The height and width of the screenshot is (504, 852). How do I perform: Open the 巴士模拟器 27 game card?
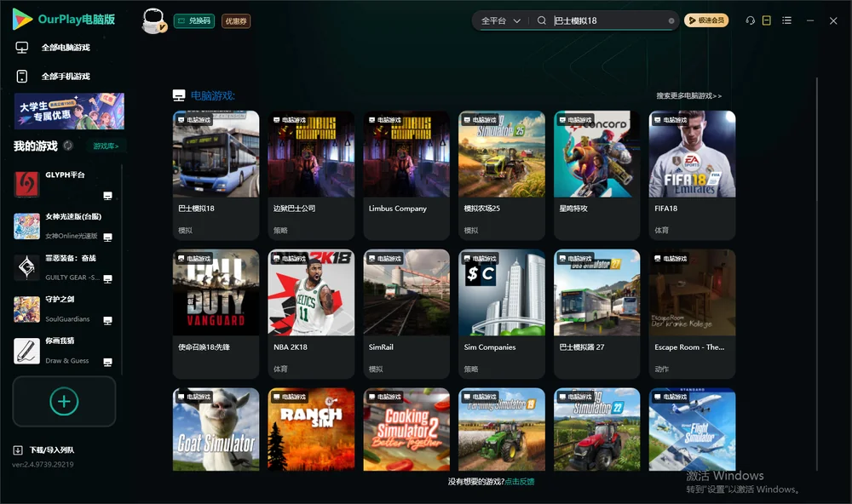pyautogui.click(x=597, y=314)
